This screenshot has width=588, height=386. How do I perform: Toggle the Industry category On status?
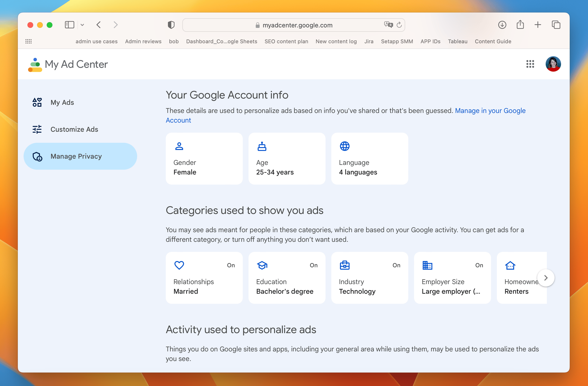point(396,265)
